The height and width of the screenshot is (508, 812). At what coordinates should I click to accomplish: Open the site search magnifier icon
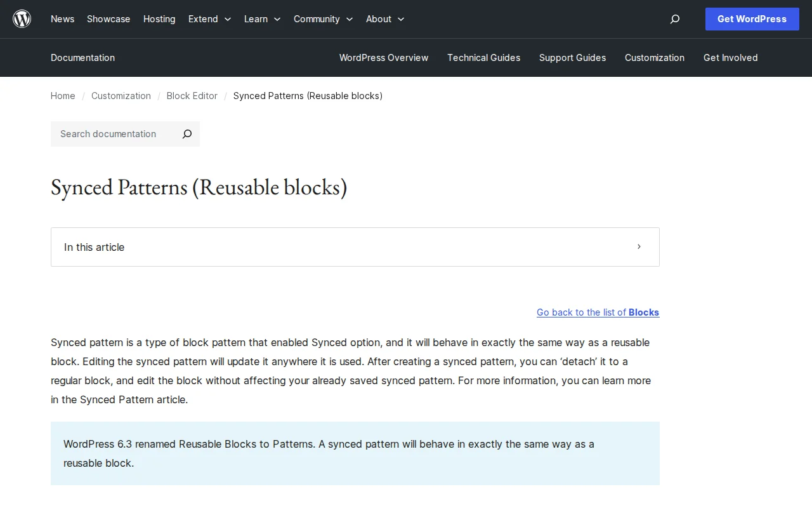click(x=674, y=19)
